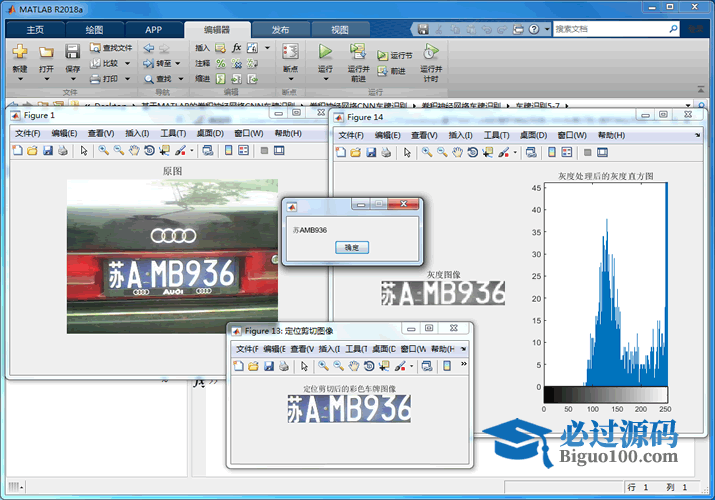Click the show plot tools icon in Figure 14
Screen dimensions: 715x500
[x=602, y=152]
